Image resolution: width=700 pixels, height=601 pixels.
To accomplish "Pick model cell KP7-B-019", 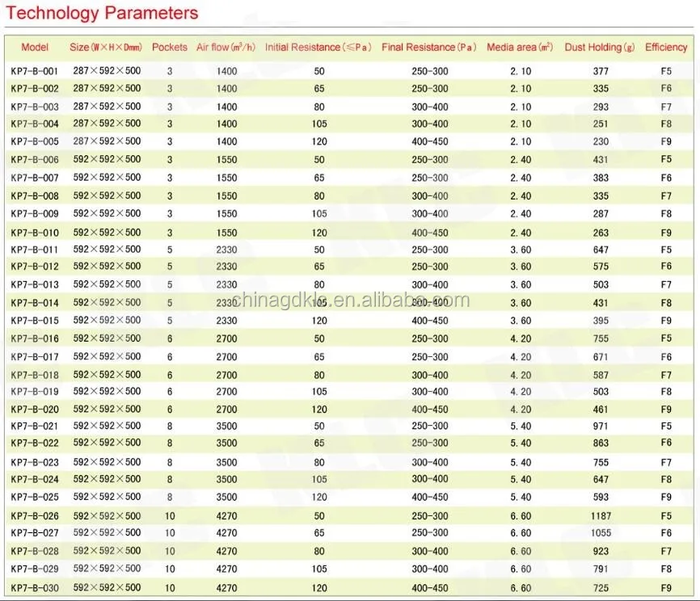I will pyautogui.click(x=35, y=392).
